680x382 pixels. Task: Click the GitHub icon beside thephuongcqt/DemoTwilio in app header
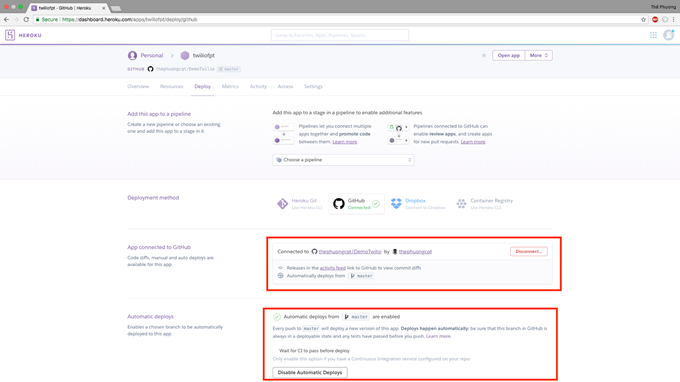[150, 69]
